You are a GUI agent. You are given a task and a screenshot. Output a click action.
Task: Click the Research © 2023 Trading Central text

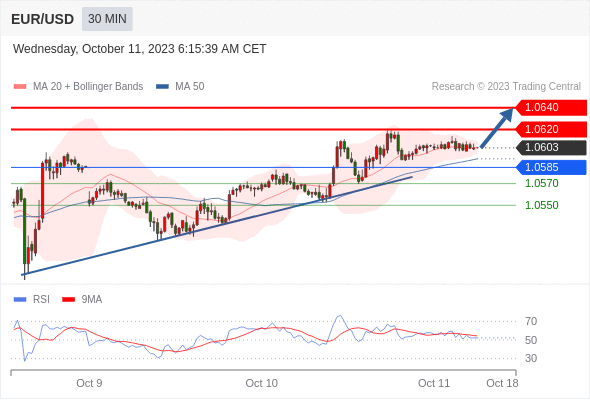pyautogui.click(x=506, y=87)
